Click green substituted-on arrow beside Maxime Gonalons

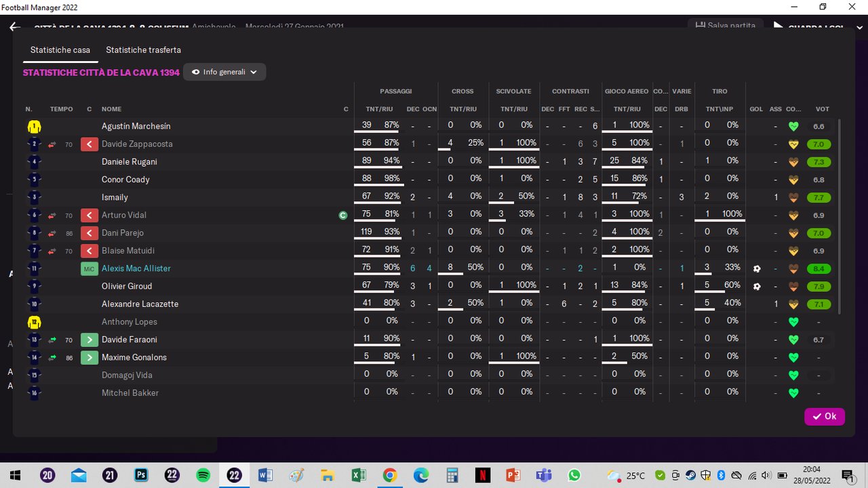click(89, 357)
